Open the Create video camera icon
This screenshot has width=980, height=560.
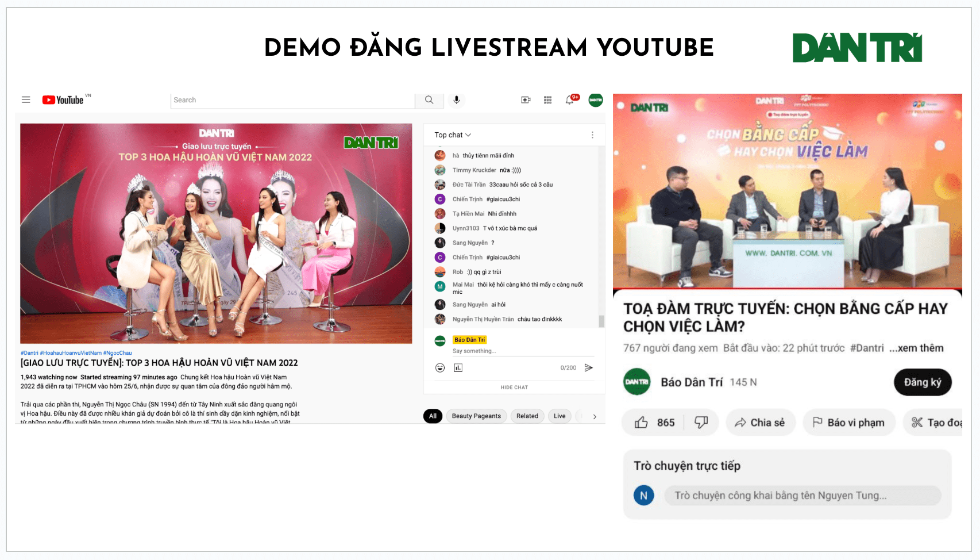(x=526, y=99)
